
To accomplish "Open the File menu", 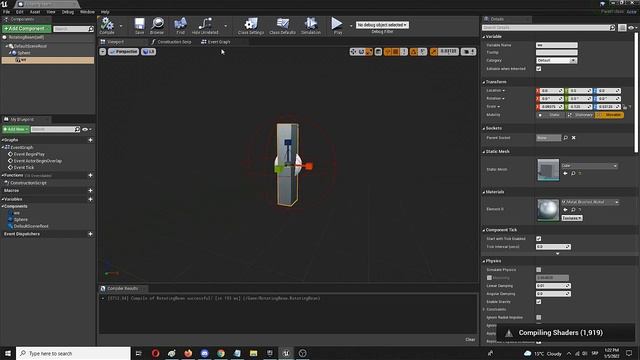I will 6,12.
